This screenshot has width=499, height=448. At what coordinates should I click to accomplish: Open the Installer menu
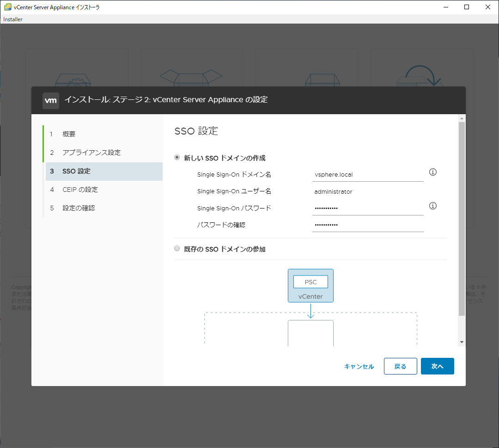(x=13, y=19)
